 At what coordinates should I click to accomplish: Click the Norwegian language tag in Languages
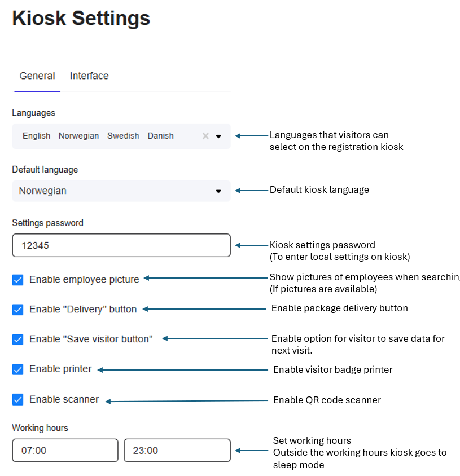coord(78,136)
